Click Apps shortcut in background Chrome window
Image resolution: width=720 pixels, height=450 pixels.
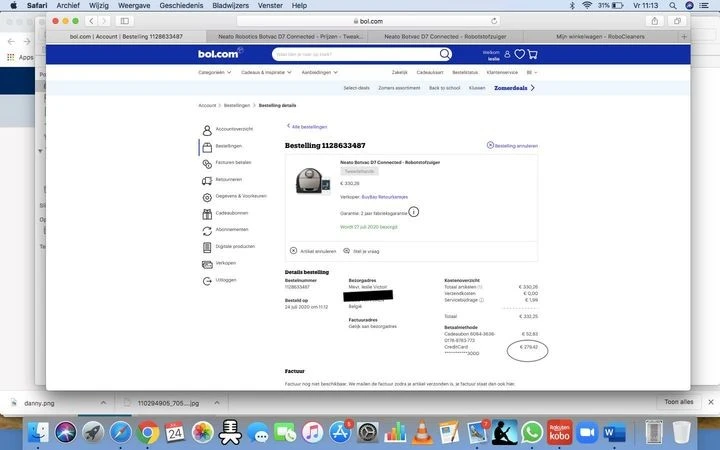[x=20, y=57]
